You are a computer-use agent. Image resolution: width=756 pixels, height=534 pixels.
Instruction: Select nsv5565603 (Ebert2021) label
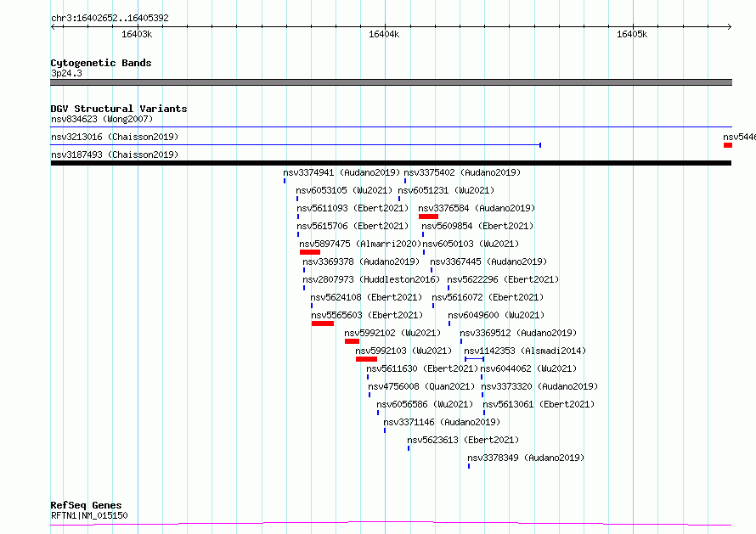(367, 315)
